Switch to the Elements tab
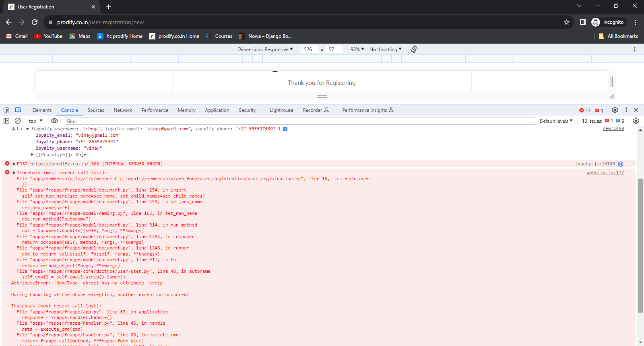 click(x=42, y=110)
